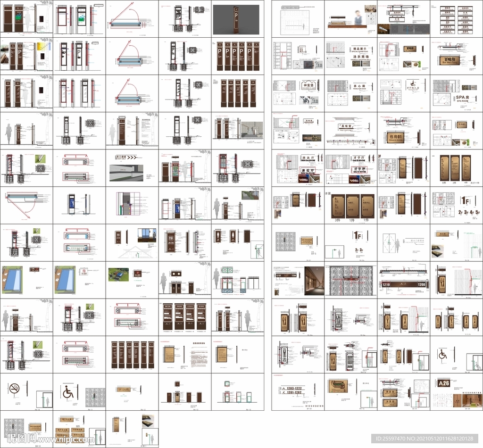Open the 3D parking totem render on gray background

coord(238,19)
